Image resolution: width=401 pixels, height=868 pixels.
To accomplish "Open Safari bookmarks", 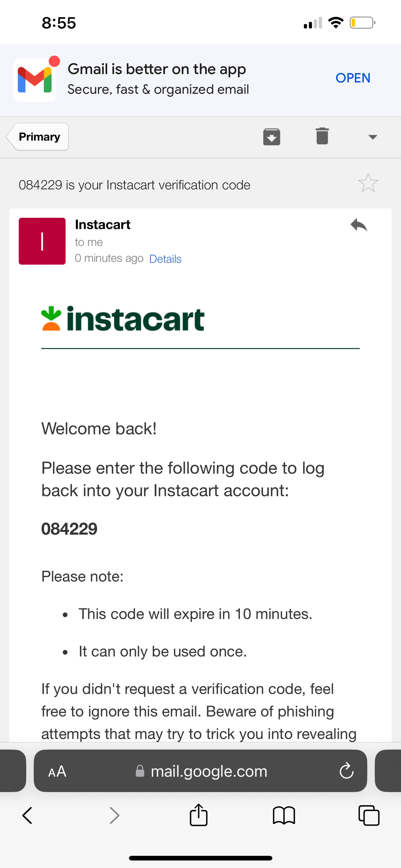I will [x=284, y=816].
